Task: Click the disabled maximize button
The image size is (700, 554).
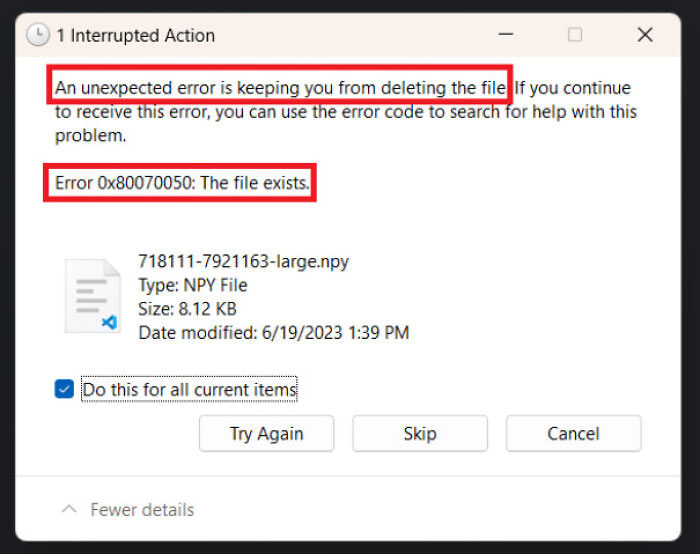Action: coord(575,34)
